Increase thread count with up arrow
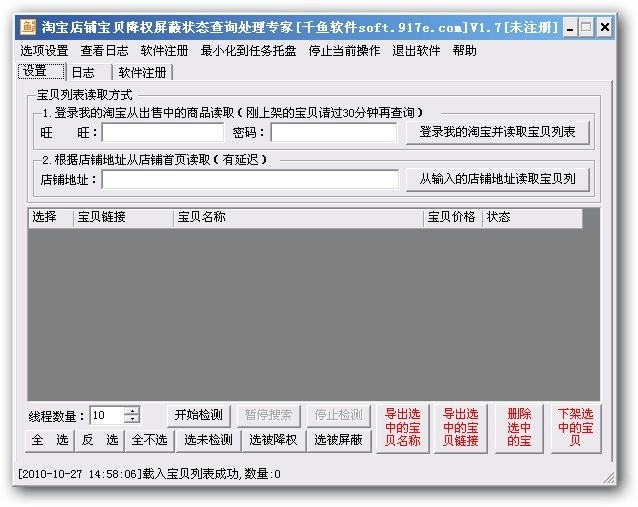This screenshot has height=507, width=638. pyautogui.click(x=132, y=411)
